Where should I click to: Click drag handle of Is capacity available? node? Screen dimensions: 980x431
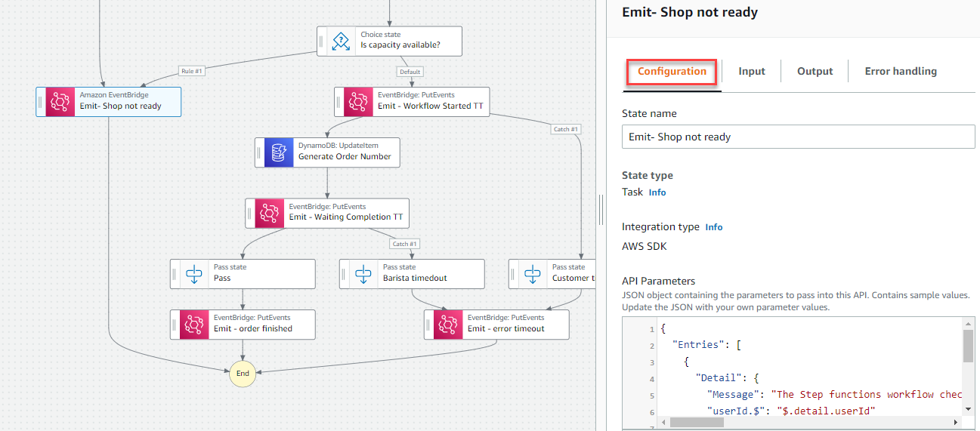click(x=322, y=42)
